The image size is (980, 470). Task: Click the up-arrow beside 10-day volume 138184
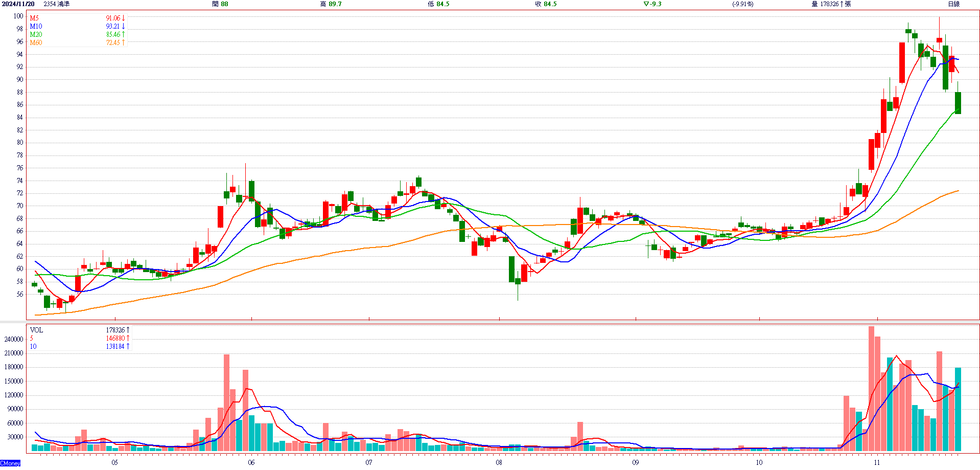(x=128, y=346)
